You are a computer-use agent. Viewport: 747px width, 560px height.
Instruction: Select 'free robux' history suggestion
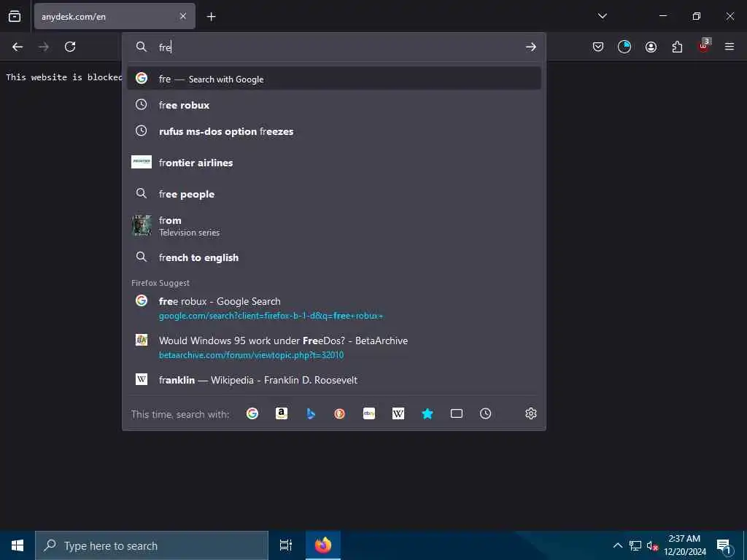pyautogui.click(x=333, y=105)
